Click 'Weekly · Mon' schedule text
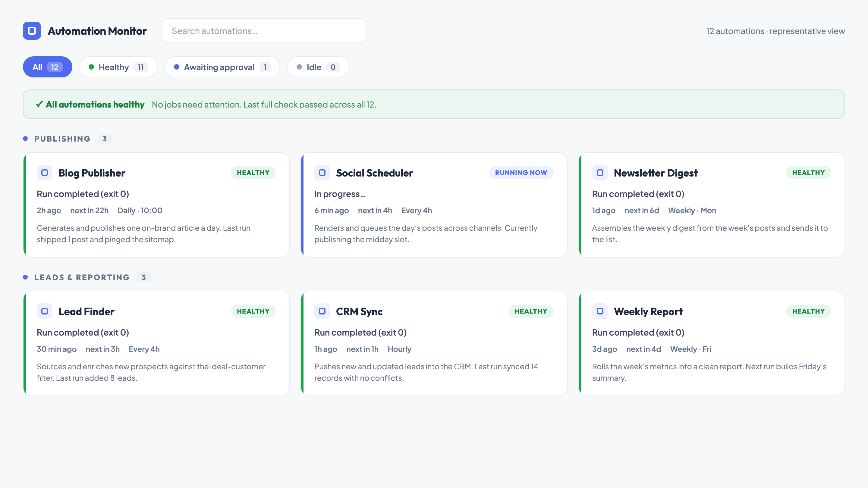868x488 pixels. coord(692,211)
